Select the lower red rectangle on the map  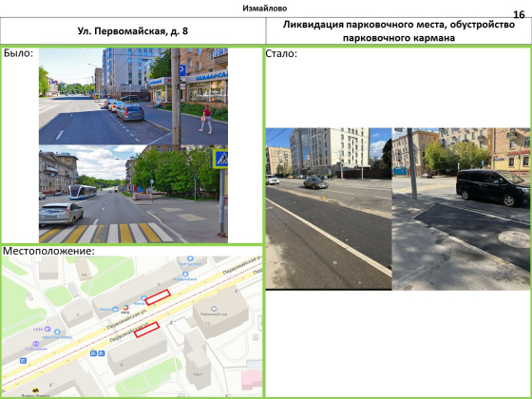pyautogui.click(x=146, y=330)
